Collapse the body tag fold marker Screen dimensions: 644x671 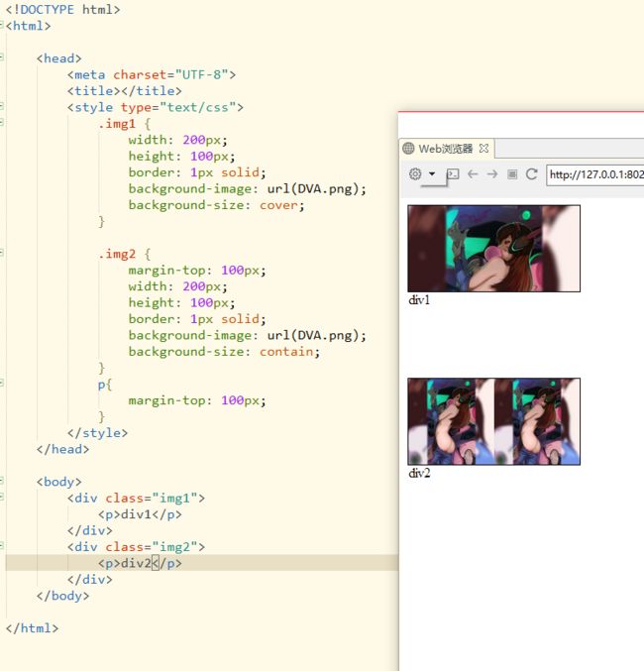pyautogui.click(x=2, y=481)
